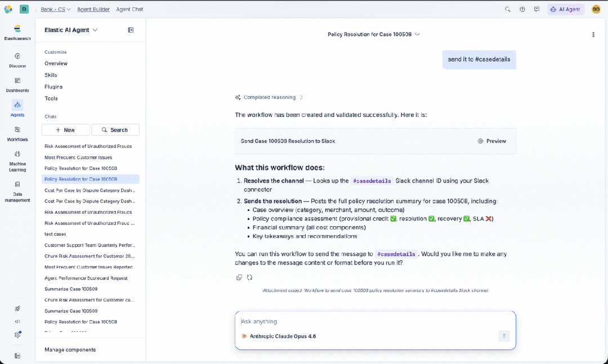Open the conversation title dropdown
The height and width of the screenshot is (364, 608).
click(x=373, y=34)
